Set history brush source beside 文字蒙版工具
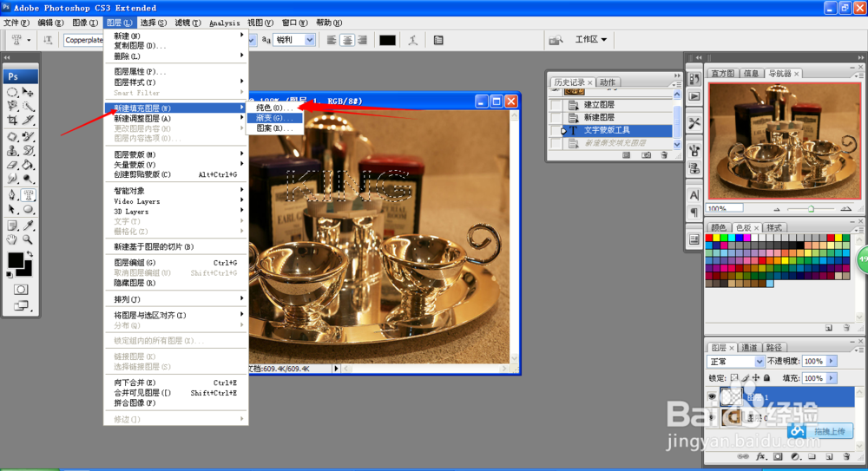Image resolution: width=868 pixels, height=471 pixels. pos(556,130)
